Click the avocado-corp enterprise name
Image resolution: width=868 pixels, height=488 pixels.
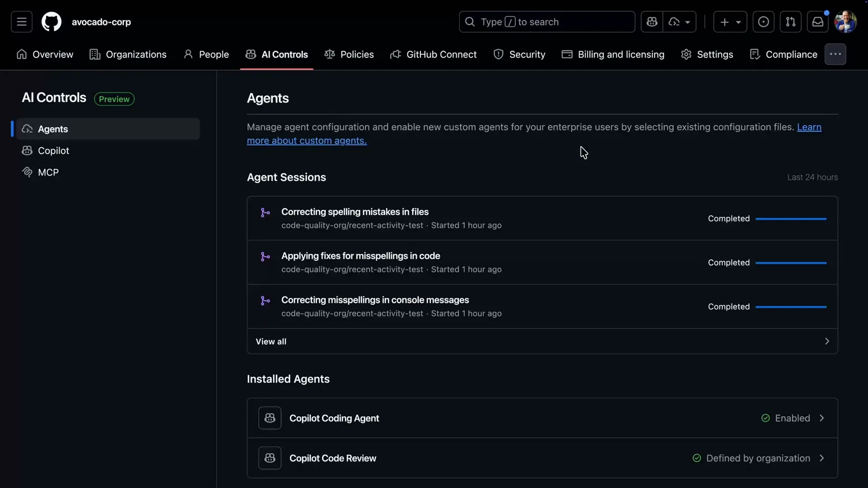tap(101, 22)
